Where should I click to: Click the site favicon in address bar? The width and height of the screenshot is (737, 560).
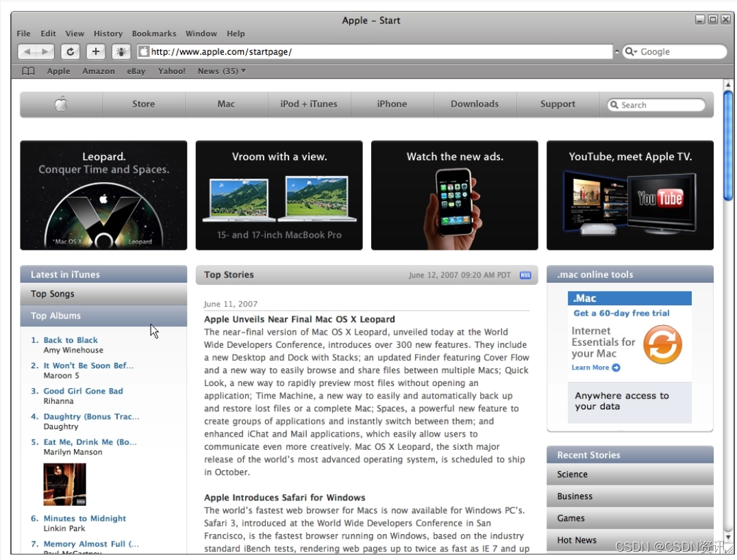pyautogui.click(x=145, y=51)
